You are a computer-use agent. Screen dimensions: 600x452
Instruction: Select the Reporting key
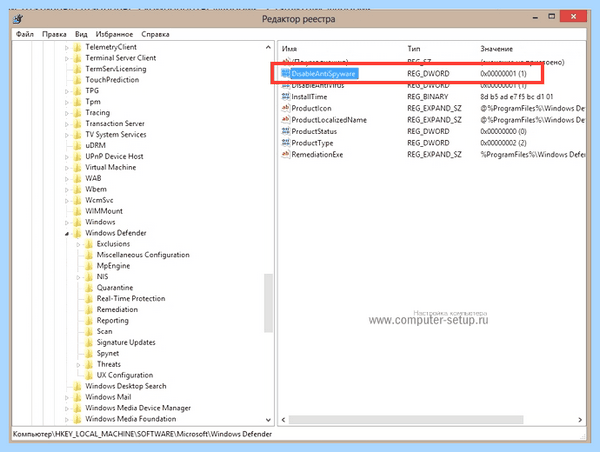(112, 321)
